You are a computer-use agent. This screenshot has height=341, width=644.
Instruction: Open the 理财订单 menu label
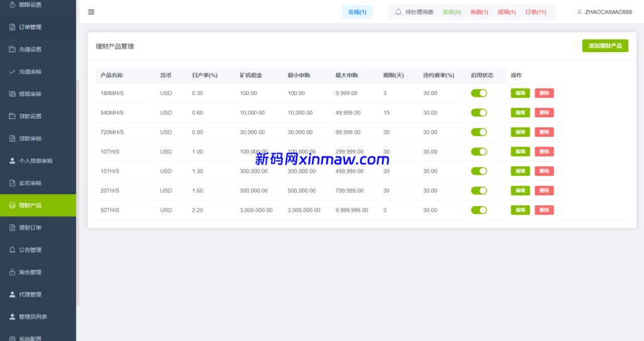[30, 228]
